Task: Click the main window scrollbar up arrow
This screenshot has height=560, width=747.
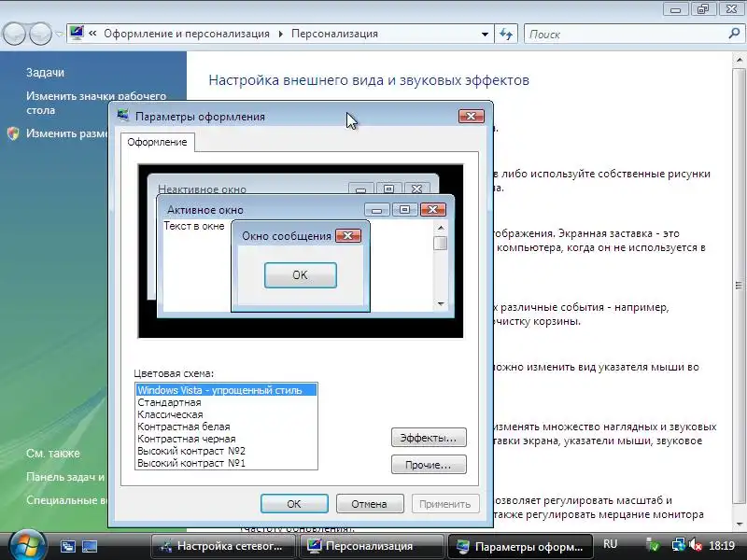Action: point(740,60)
